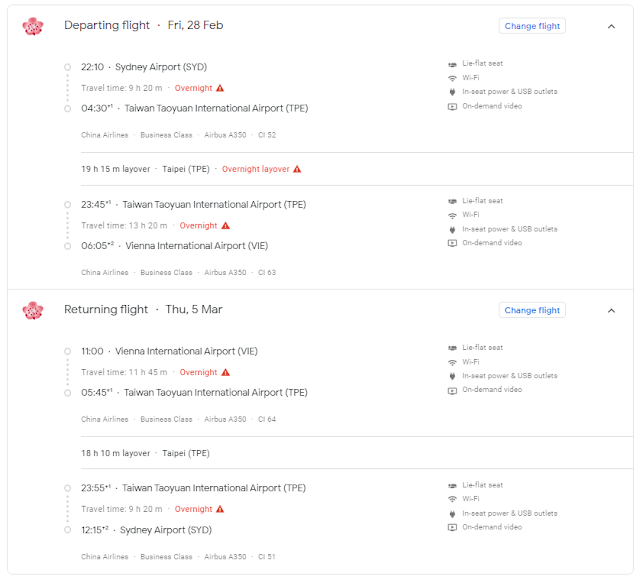Click the On-demand video icon for flight CI 51
The image size is (640, 583).
click(452, 527)
